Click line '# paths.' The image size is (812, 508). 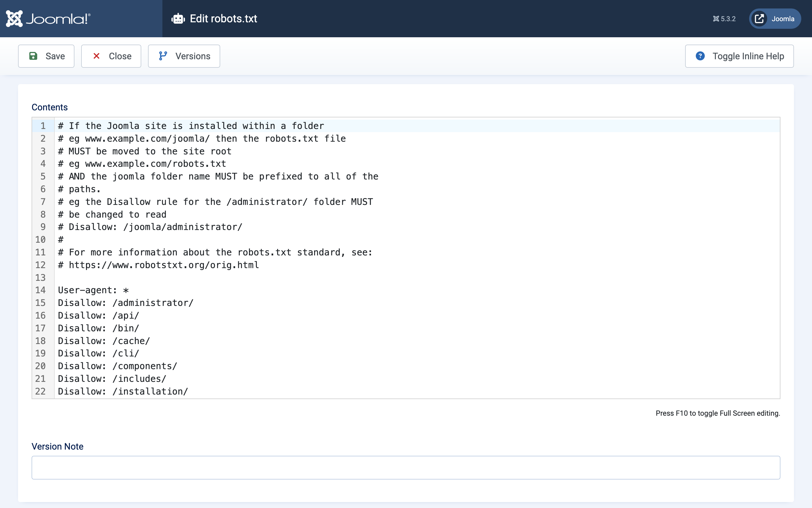pos(79,189)
